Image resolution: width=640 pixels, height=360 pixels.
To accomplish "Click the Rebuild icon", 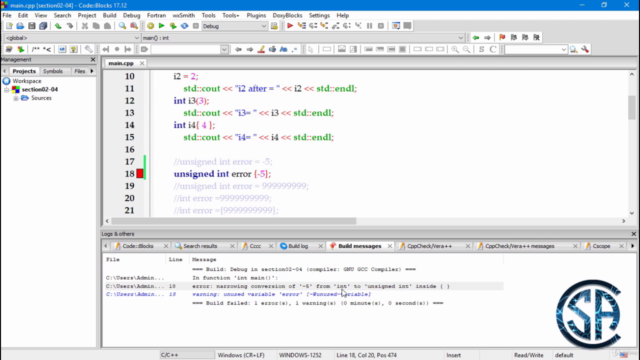I will click(x=184, y=26).
